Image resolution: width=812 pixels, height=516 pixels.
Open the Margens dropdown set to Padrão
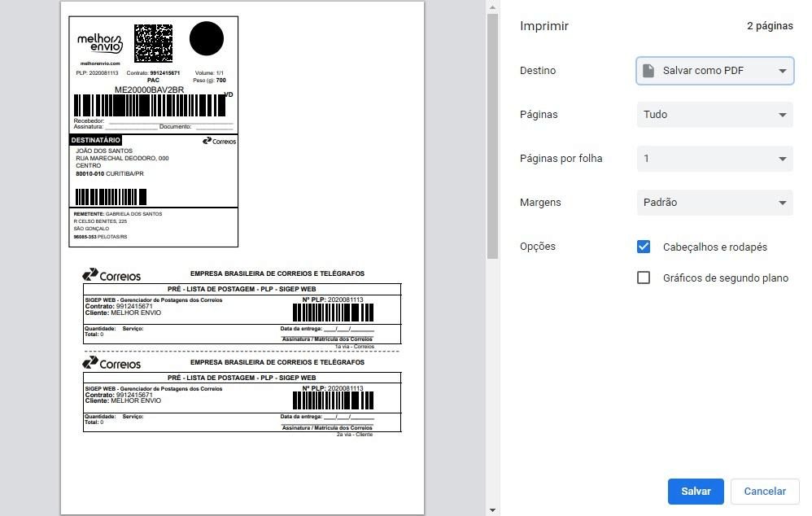tap(714, 203)
